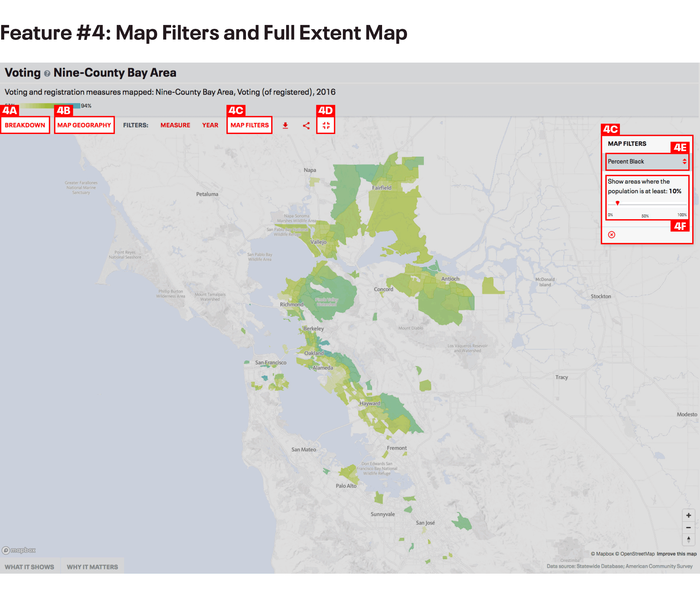This screenshot has height=597, width=700.
Task: Select the share icon in the toolbar
Action: click(x=306, y=125)
